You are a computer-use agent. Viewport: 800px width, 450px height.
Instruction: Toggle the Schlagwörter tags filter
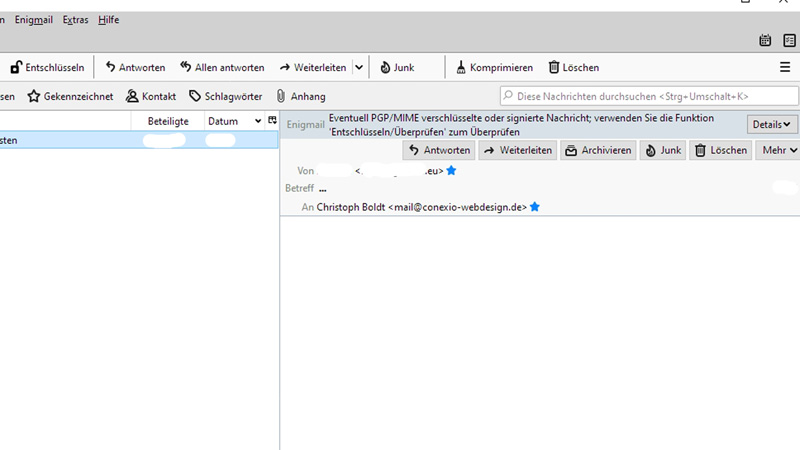tap(225, 96)
